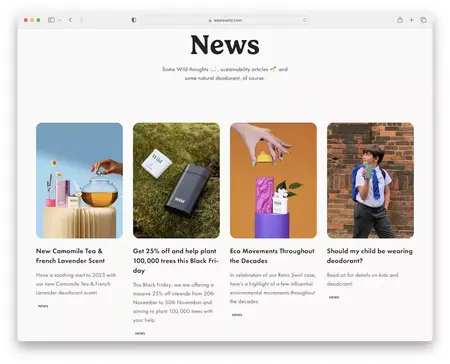Open Eco Movements Throughout the Decades article
The height and width of the screenshot is (364, 450).
pyautogui.click(x=272, y=256)
